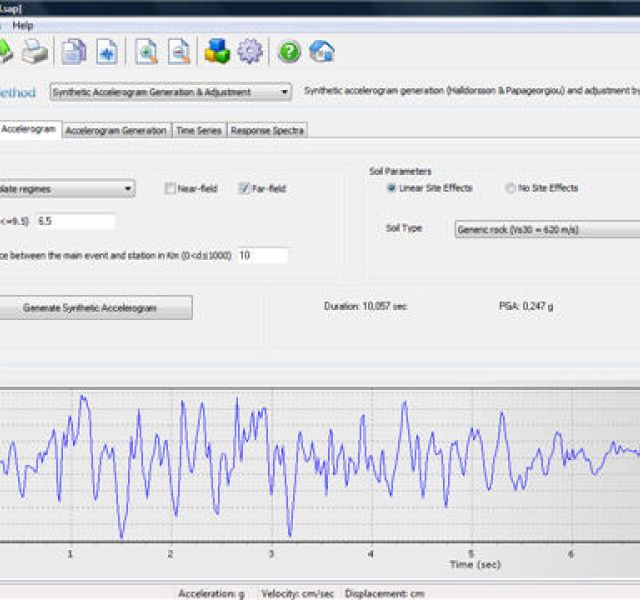This screenshot has height=600, width=640.
Task: Click the zoom in magnifier icon
Action: (146, 51)
